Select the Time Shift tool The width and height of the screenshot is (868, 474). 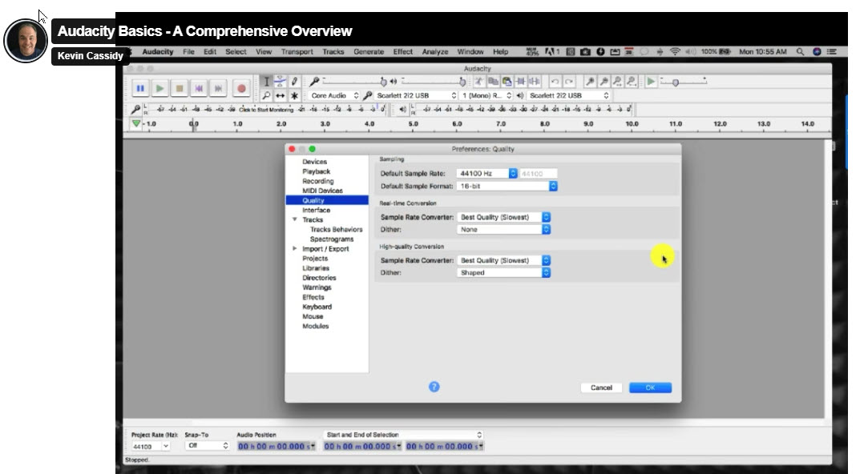click(281, 95)
